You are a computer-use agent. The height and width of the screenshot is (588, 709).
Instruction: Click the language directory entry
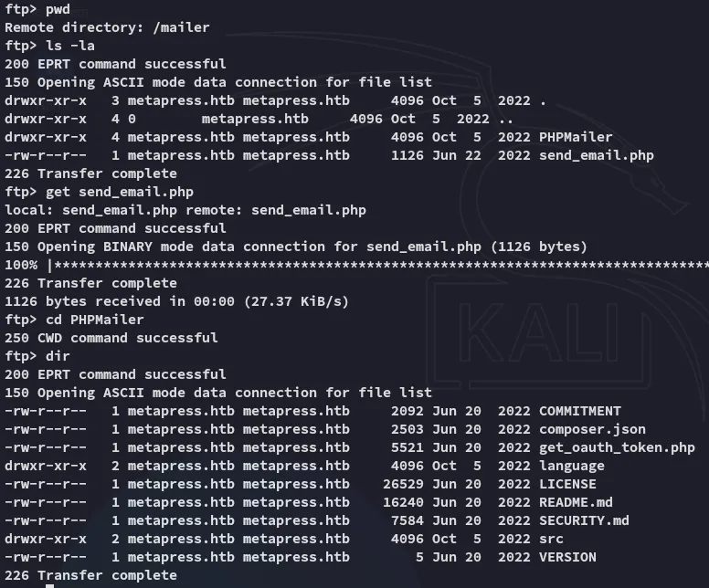tap(571, 466)
